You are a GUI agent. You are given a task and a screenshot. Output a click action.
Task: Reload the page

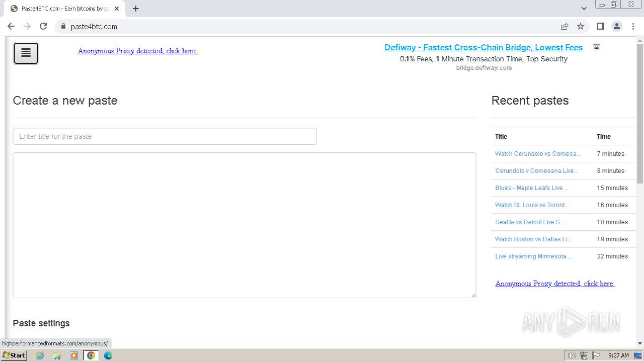click(43, 26)
